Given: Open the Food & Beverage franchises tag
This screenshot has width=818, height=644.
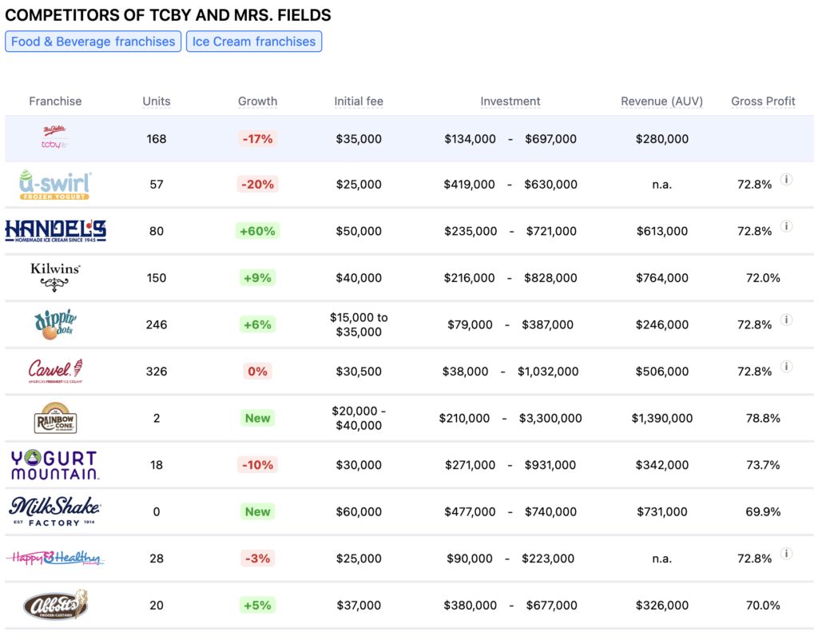Looking at the screenshot, I should (93, 42).
